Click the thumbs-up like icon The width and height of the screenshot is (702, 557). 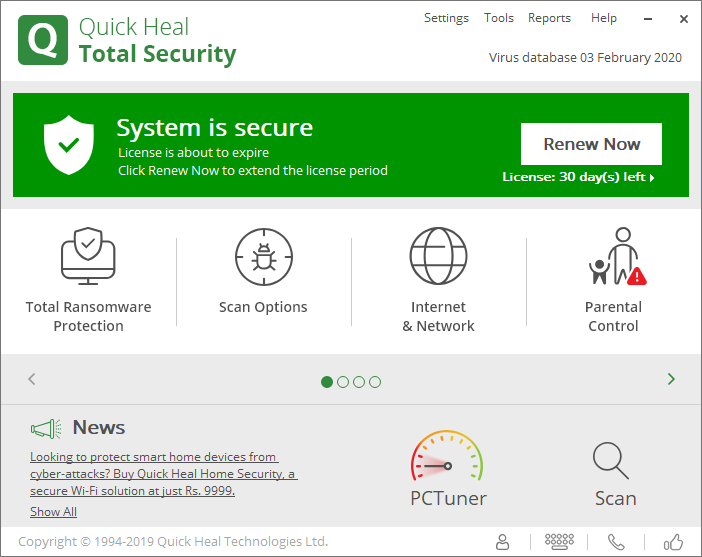pyautogui.click(x=674, y=542)
